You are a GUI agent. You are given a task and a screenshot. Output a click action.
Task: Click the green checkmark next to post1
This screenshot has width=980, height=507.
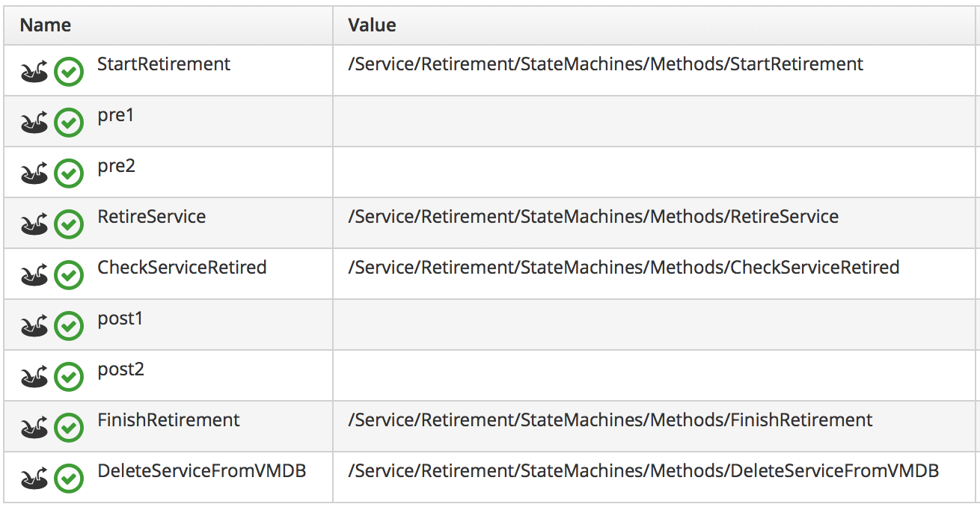[x=69, y=326]
